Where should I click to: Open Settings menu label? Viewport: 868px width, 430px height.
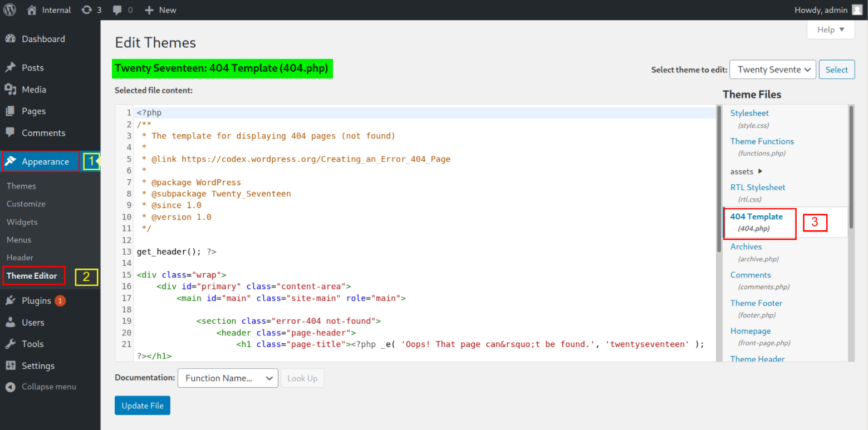pyautogui.click(x=38, y=365)
